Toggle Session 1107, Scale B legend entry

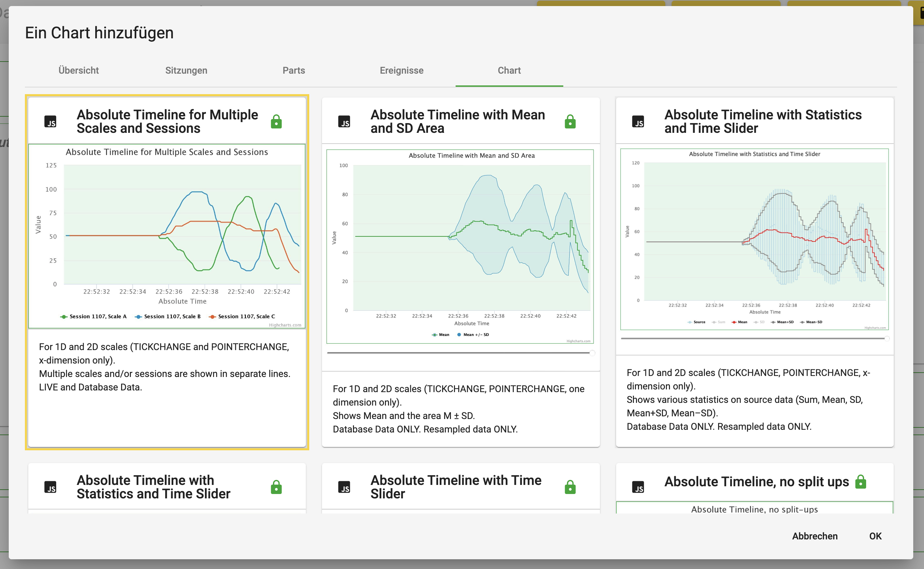(x=168, y=316)
